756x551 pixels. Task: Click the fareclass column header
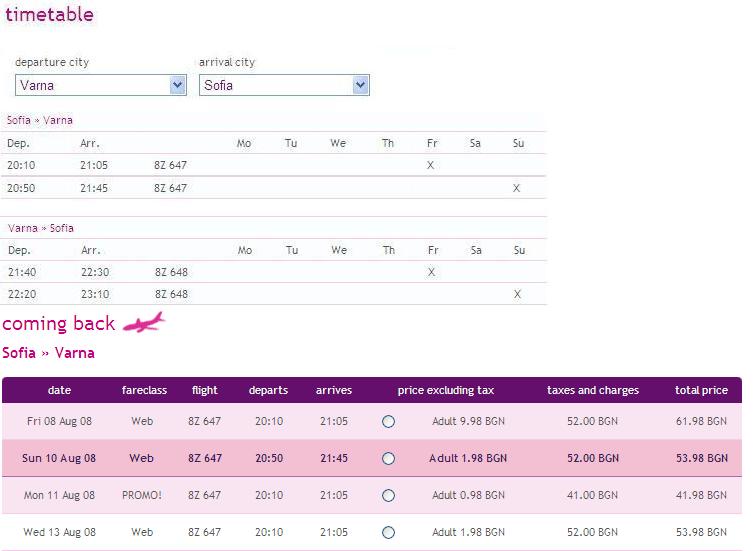click(x=144, y=390)
